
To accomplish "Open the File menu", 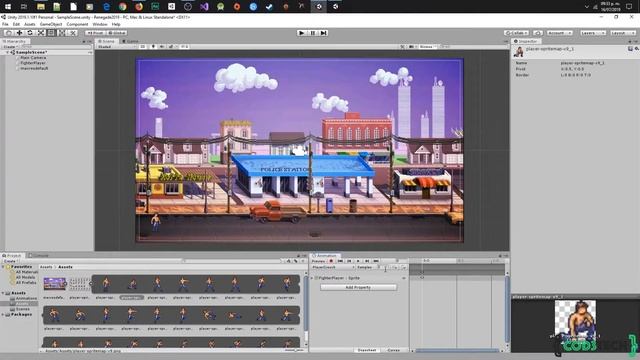I will coord(5,24).
